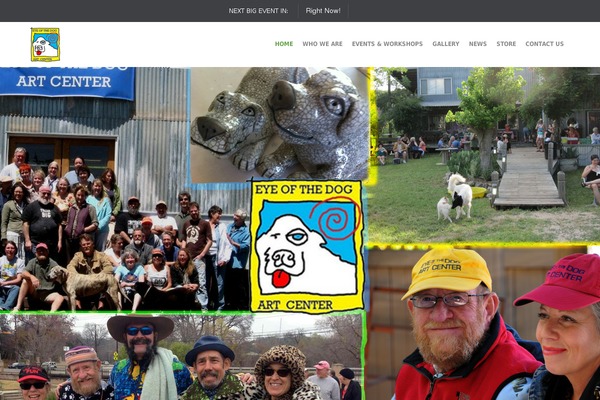Open the HOME menu item

tap(284, 44)
